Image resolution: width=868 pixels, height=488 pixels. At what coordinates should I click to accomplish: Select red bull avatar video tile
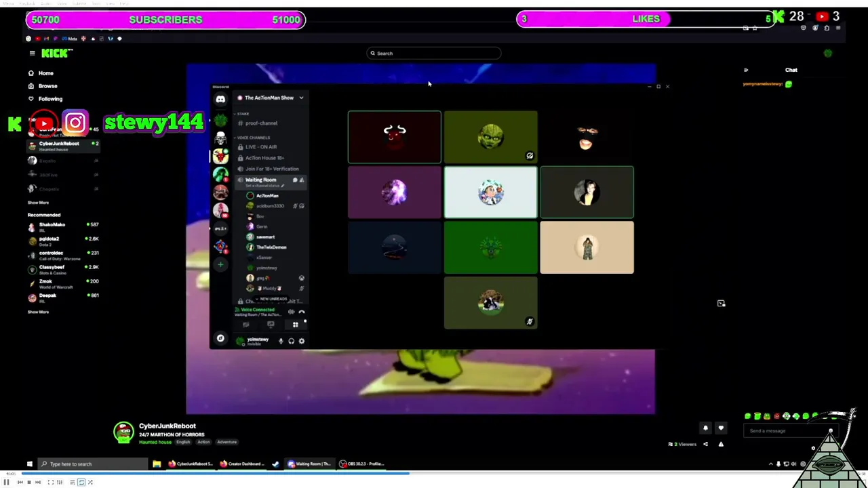(x=395, y=138)
